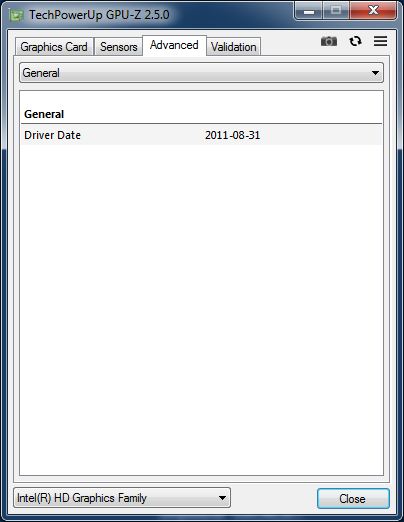
Task: Close the window with the red X
Action: click(x=373, y=11)
